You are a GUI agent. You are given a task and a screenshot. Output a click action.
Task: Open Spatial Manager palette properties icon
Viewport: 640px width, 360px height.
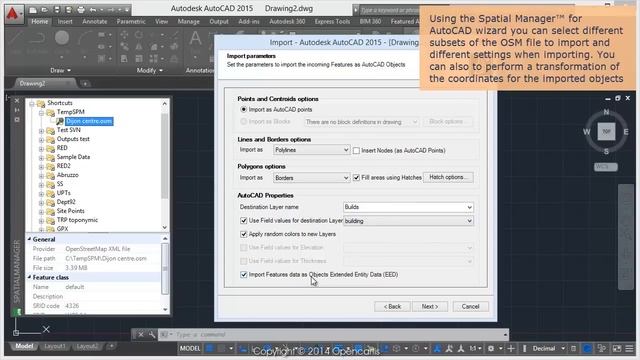coord(17,120)
